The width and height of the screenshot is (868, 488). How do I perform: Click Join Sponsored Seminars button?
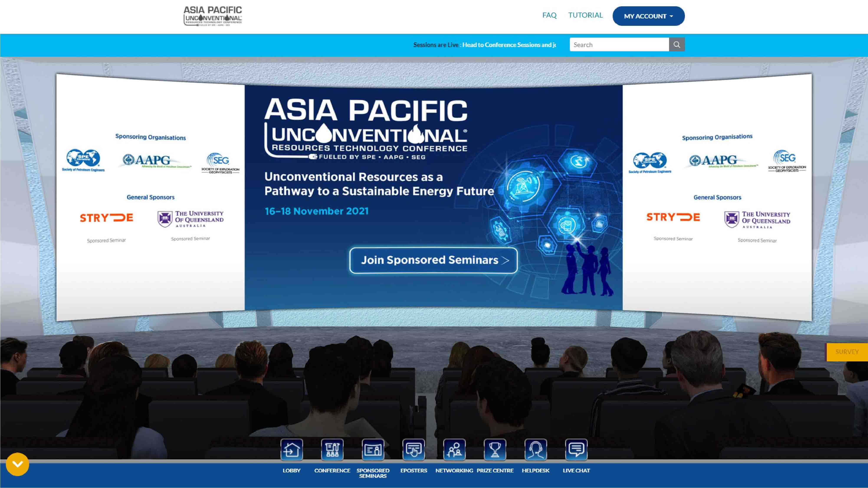(433, 260)
